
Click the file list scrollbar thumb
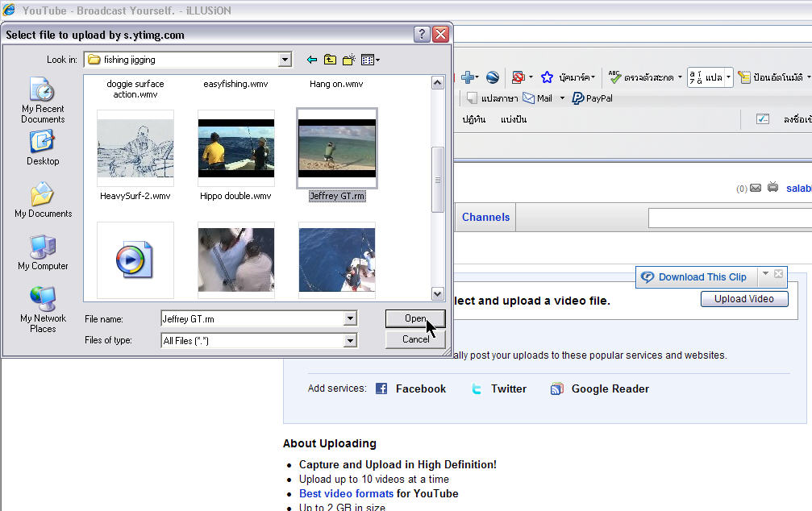pyautogui.click(x=438, y=180)
